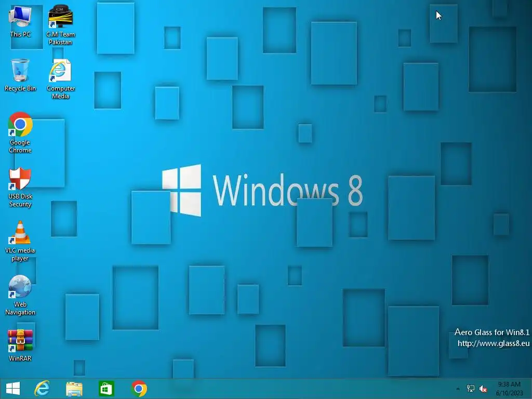This screenshot has height=399, width=532.
Task: Launch Internet Explorer from the taskbar
Action: 42,389
